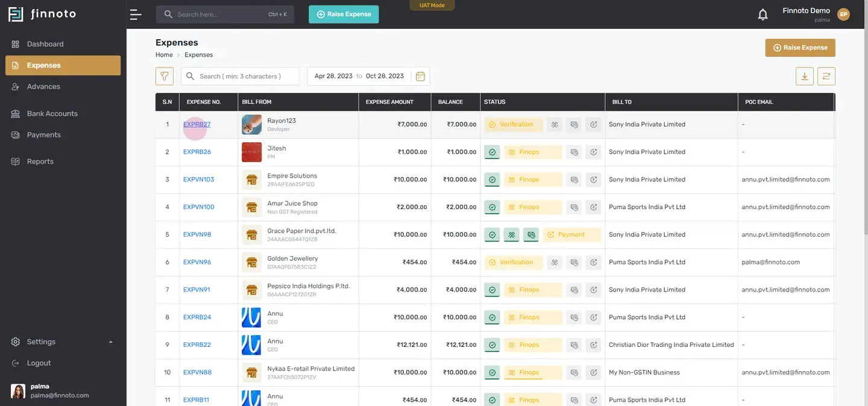Open expense EXPVN103 link
The width and height of the screenshot is (868, 406).
coord(198,180)
